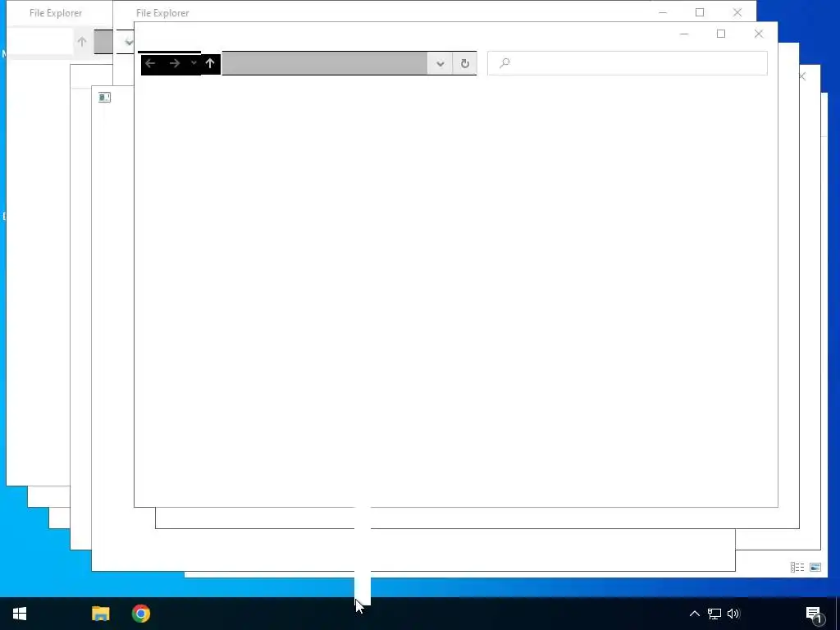840x630 pixels.
Task: Close the front Explorer window
Action: tap(759, 34)
